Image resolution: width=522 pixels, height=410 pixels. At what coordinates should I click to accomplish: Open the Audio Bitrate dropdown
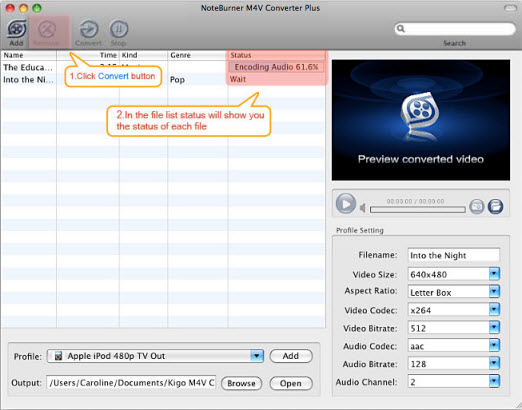tap(454, 364)
